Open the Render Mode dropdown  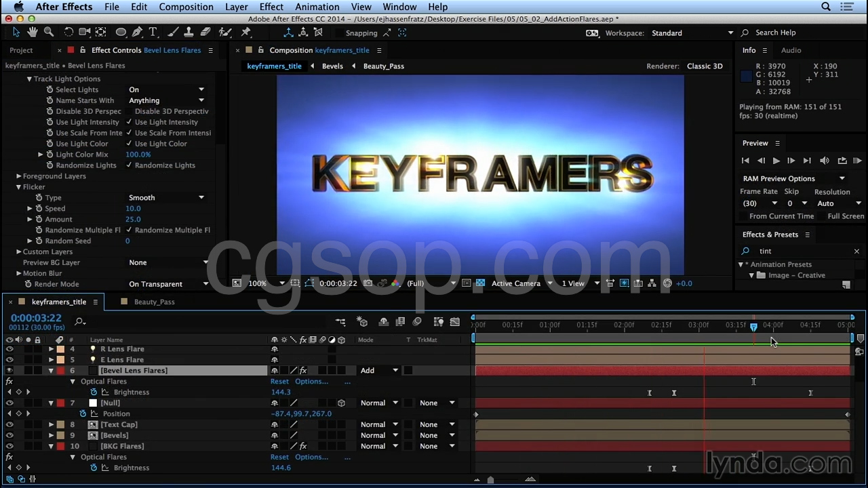pyautogui.click(x=168, y=284)
